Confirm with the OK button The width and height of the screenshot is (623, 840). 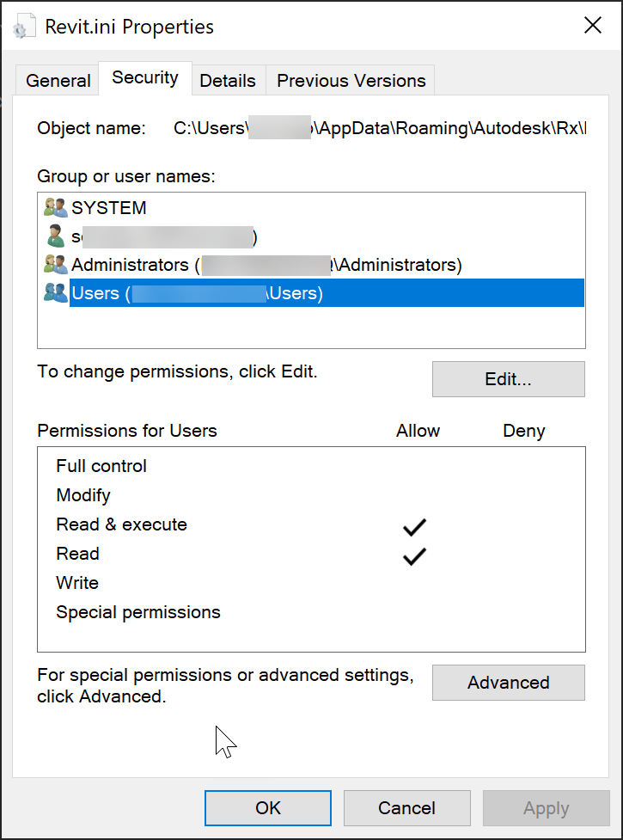click(268, 808)
